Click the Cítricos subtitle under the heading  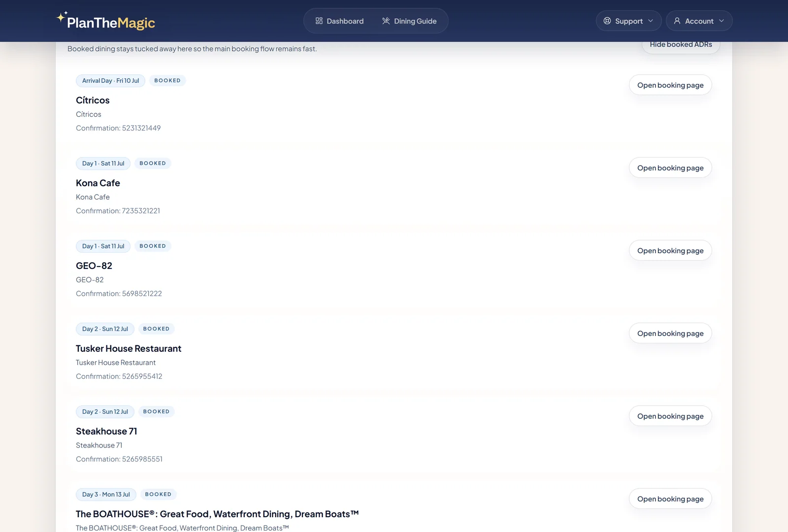coord(89,114)
